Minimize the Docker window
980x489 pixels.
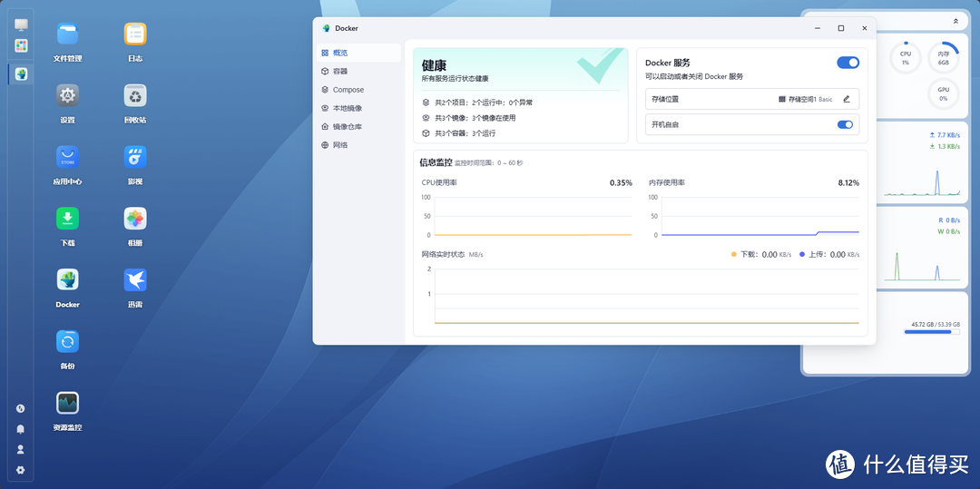[x=818, y=28]
